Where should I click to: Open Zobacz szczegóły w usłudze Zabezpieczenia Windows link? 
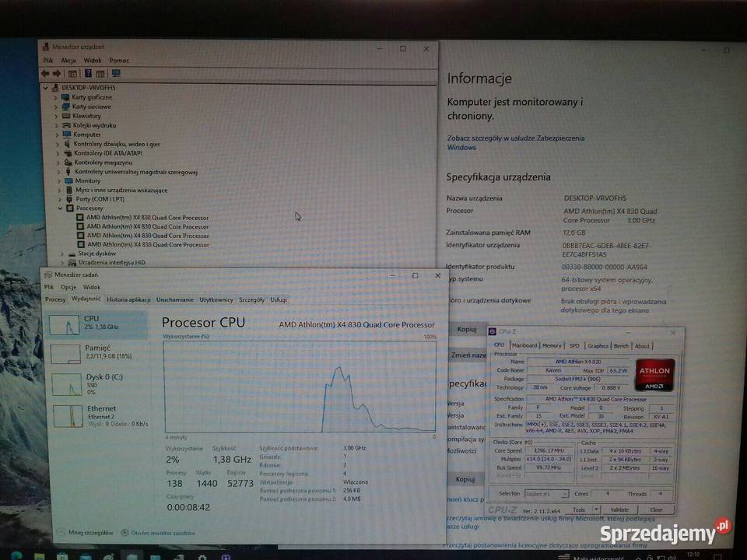(x=515, y=143)
